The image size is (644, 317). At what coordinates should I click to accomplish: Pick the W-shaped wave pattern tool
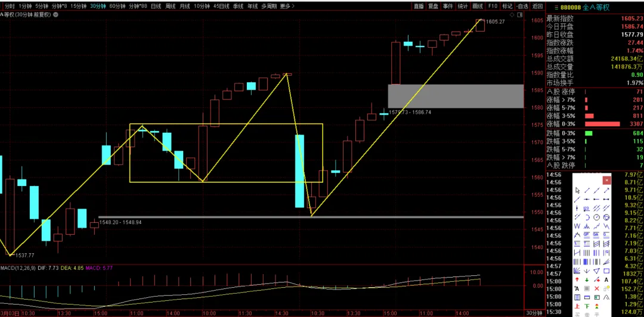click(577, 226)
